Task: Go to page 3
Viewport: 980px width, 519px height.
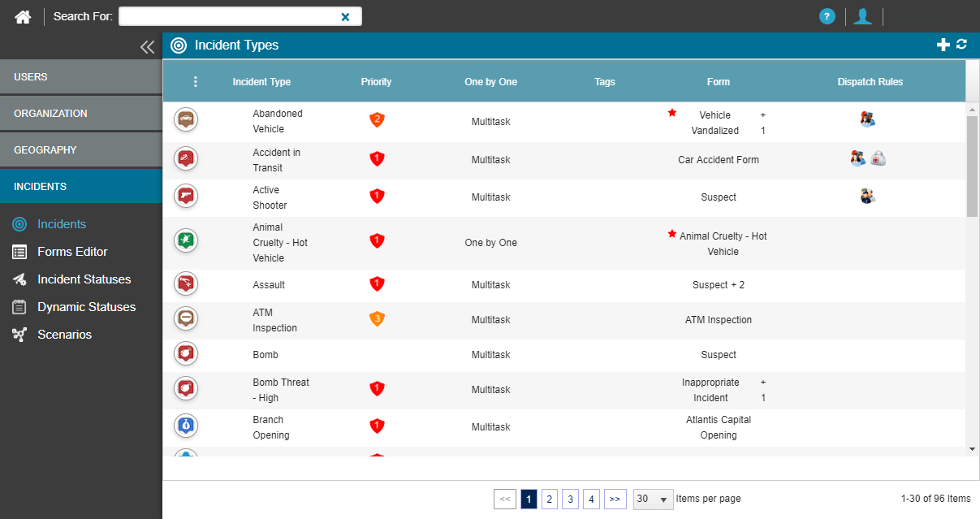Action: [x=571, y=499]
